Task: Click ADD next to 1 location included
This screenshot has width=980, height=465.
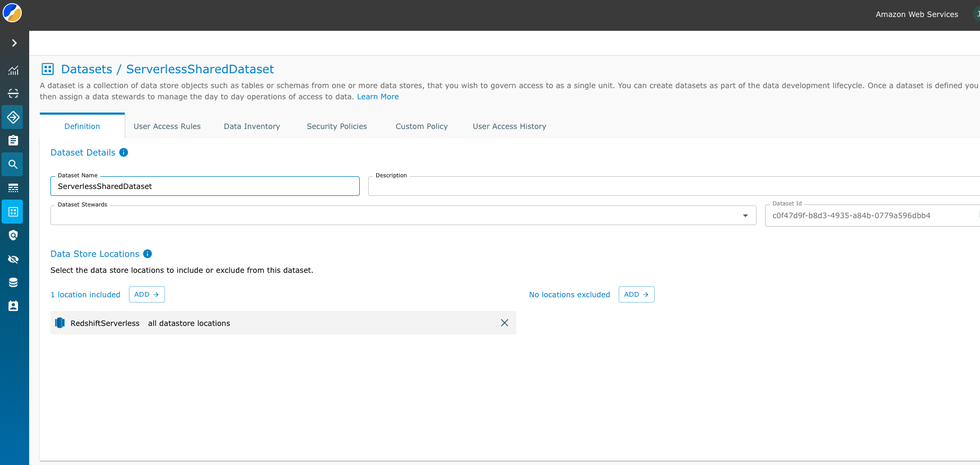Action: pos(147,295)
